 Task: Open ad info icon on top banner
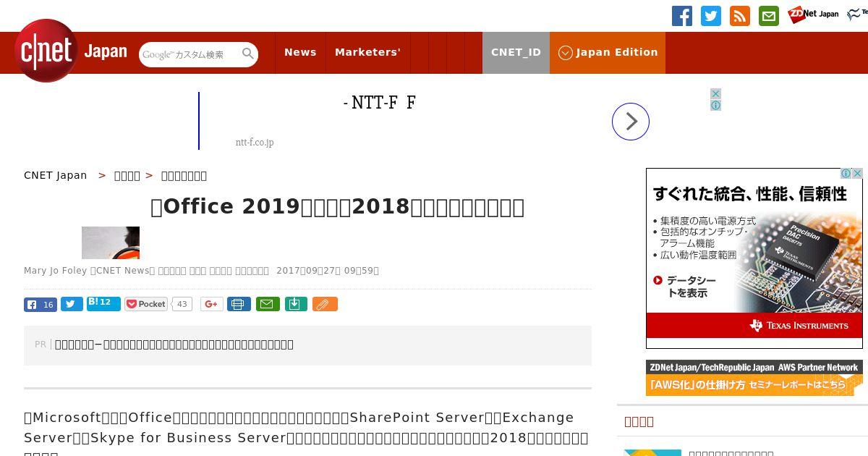(715, 105)
